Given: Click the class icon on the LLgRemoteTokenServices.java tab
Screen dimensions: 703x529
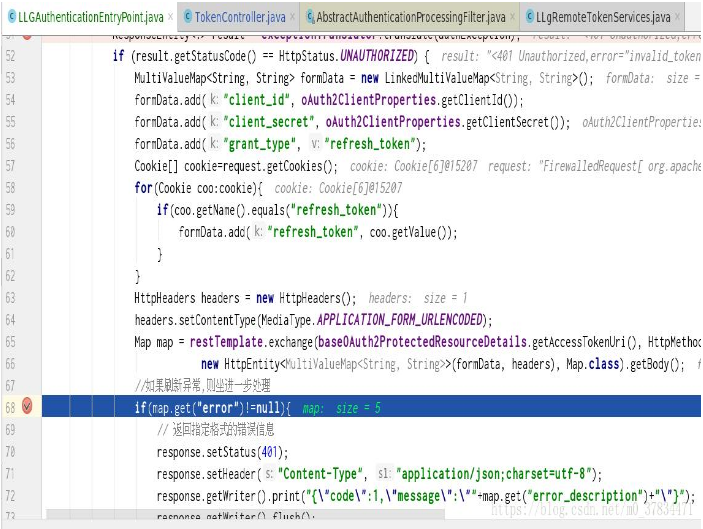Looking at the screenshot, I should point(530,17).
